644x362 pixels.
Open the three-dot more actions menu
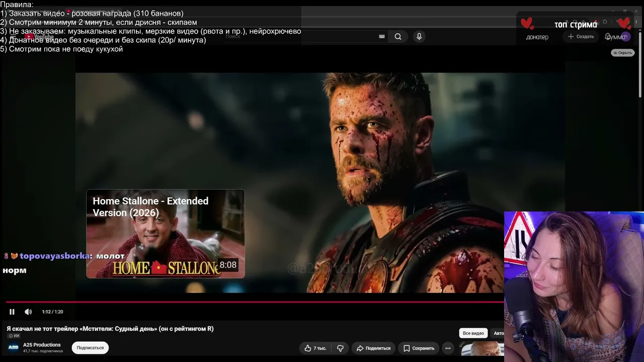[448, 348]
